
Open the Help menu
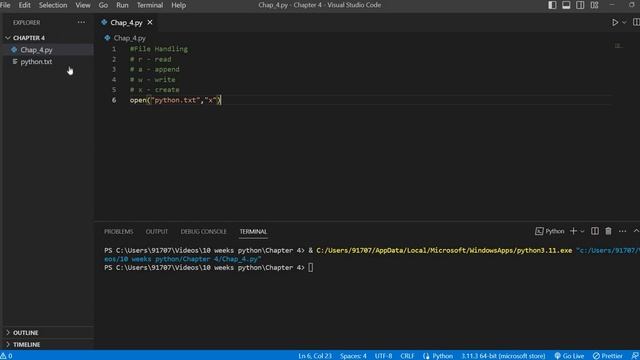178,5
